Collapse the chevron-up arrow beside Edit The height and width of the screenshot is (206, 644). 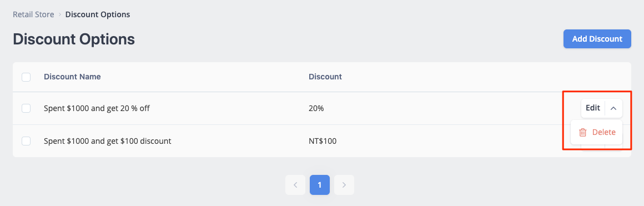613,108
